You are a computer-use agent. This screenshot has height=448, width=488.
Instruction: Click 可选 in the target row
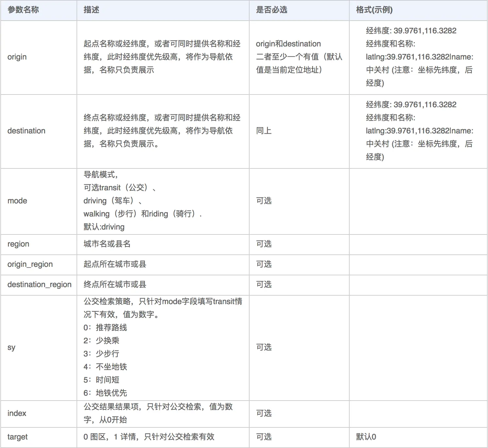point(264,437)
